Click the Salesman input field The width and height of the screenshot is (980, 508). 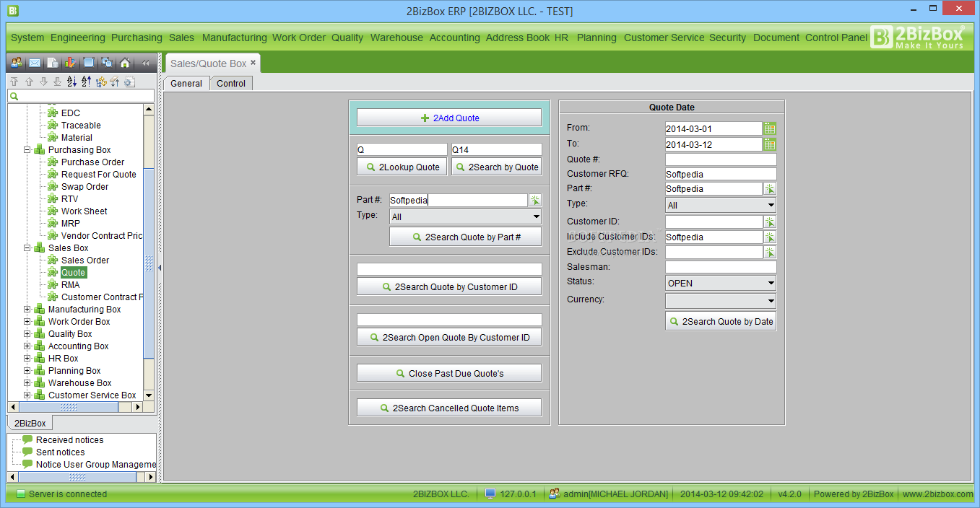point(721,267)
